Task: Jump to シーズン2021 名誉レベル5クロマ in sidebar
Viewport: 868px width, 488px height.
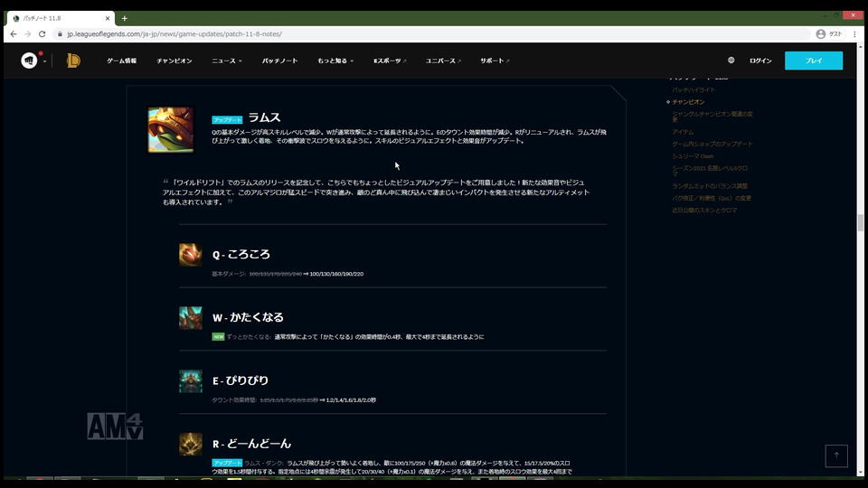Action: [x=711, y=171]
